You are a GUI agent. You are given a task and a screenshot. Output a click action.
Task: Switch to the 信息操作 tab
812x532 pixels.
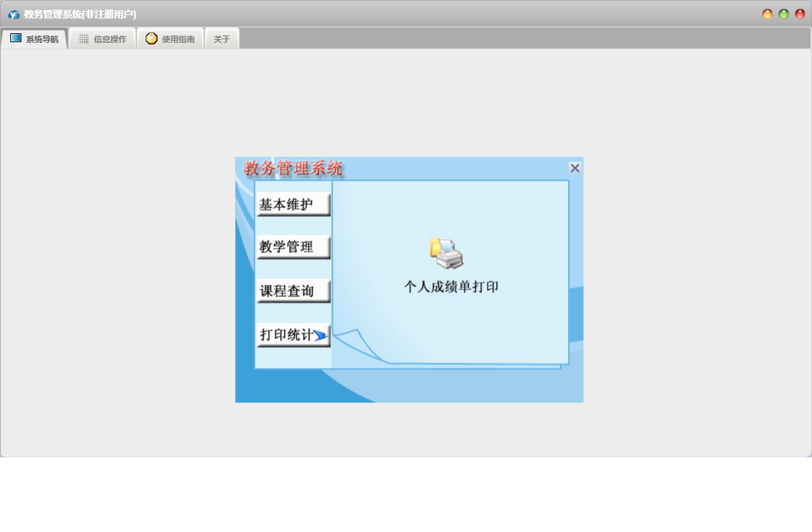pyautogui.click(x=102, y=39)
